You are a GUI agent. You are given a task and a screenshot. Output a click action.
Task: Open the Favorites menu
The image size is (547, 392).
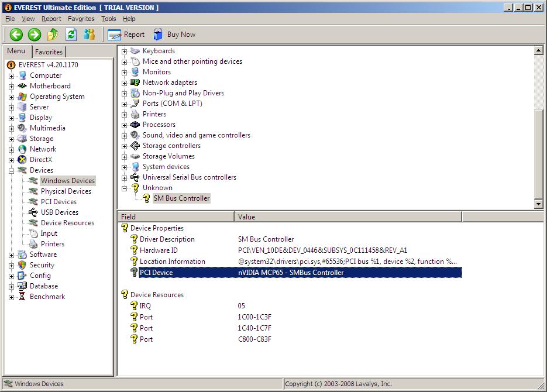(81, 19)
